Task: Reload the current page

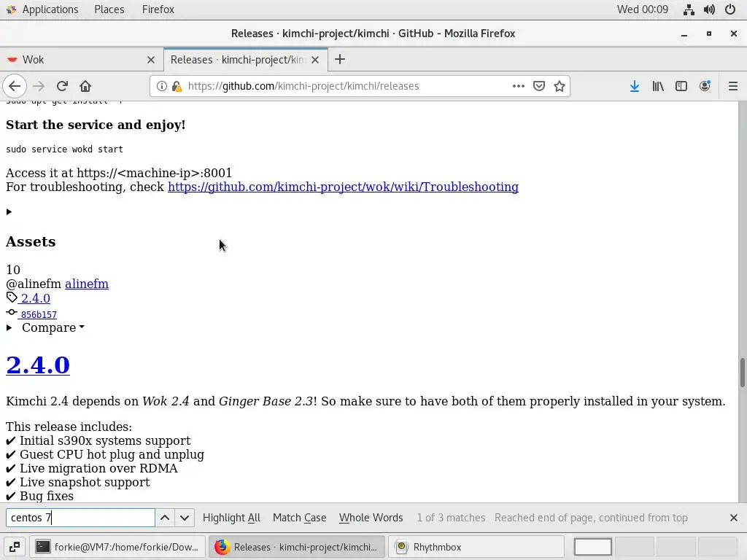Action: click(x=62, y=86)
